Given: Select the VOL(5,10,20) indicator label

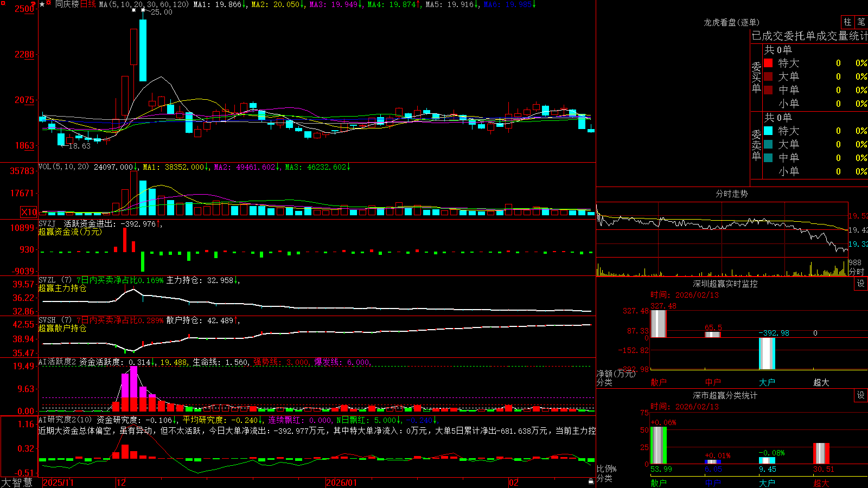Looking at the screenshot, I should [x=63, y=167].
